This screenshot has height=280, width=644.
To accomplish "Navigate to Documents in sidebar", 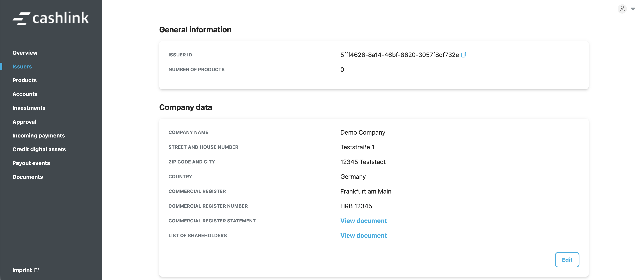I will tap(28, 177).
